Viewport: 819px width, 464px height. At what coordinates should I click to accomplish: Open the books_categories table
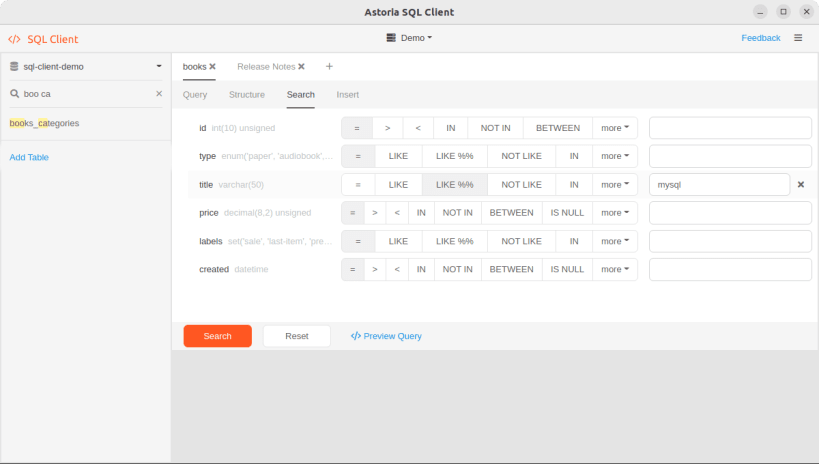(44, 123)
